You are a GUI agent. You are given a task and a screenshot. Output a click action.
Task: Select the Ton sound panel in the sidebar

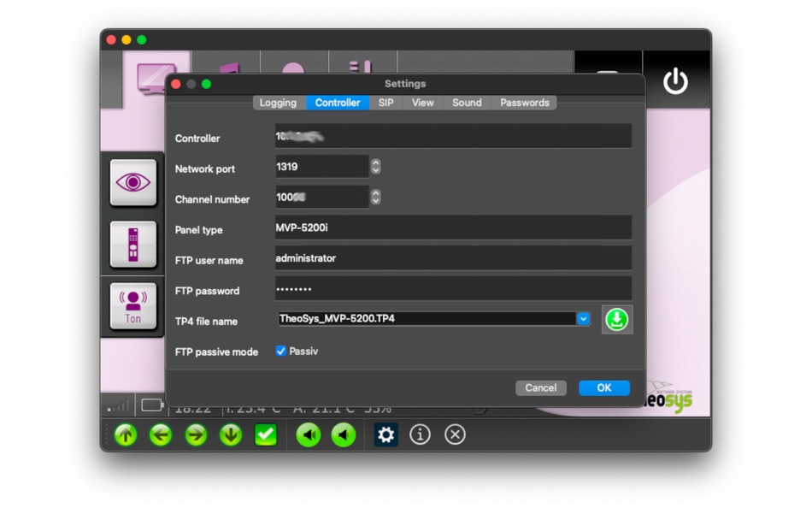tap(132, 306)
